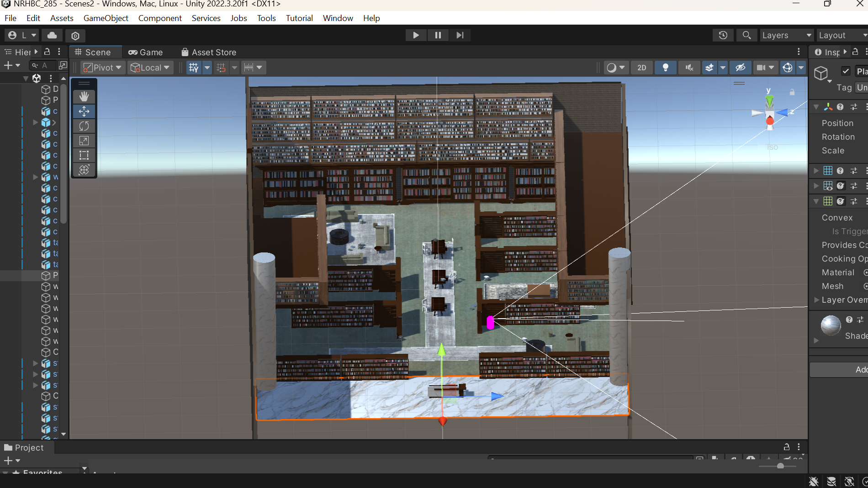
Task: Select the Rect tool
Action: coord(84,155)
